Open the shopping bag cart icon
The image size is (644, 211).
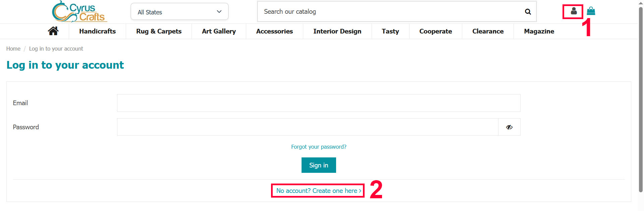tap(591, 11)
